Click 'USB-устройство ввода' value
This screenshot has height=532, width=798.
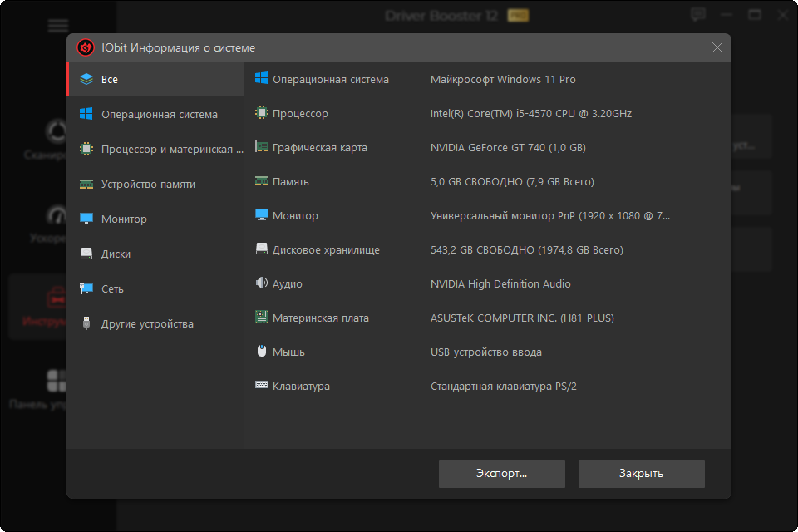[x=486, y=352]
